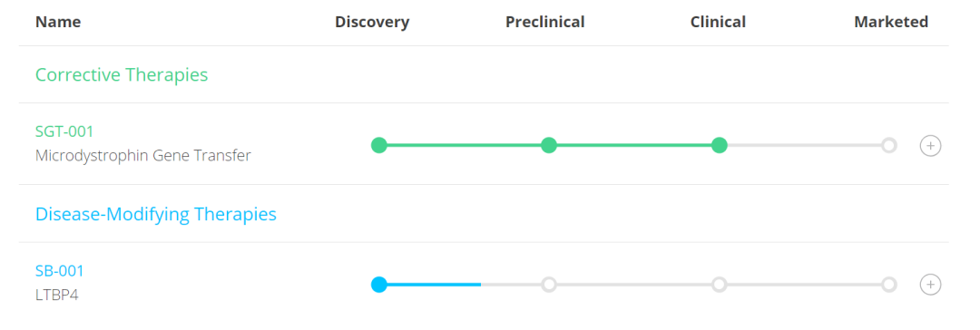Open the SB-001 program link
Image resolution: width=980 pixels, height=330 pixels.
[59, 271]
